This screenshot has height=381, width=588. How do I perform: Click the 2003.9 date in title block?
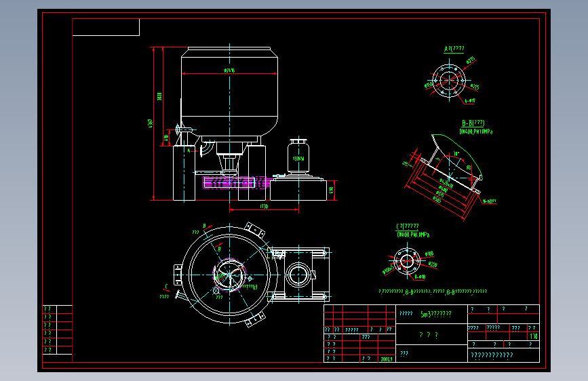[x=387, y=359]
